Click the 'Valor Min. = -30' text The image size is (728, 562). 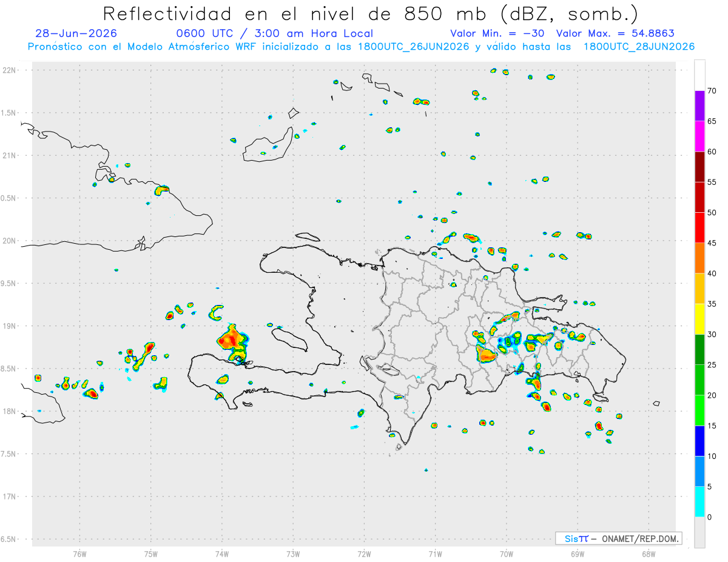tap(497, 33)
